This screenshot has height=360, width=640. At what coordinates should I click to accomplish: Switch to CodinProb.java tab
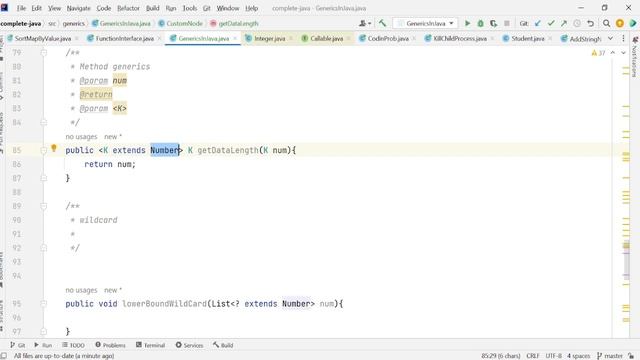point(388,38)
